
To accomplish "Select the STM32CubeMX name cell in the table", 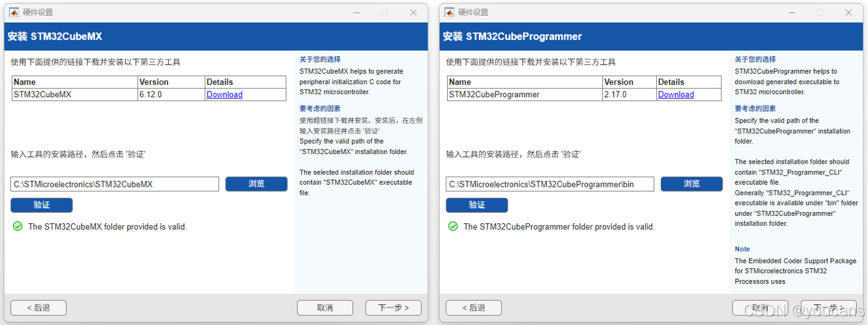I will click(75, 95).
